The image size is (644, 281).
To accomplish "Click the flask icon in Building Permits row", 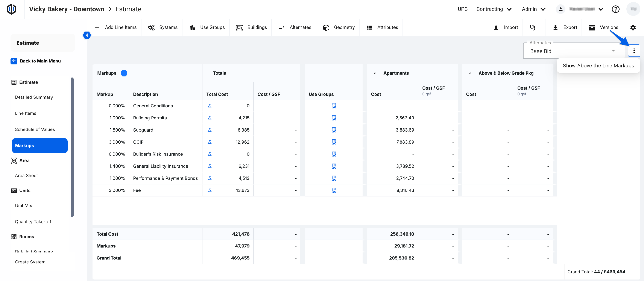I will tap(210, 118).
